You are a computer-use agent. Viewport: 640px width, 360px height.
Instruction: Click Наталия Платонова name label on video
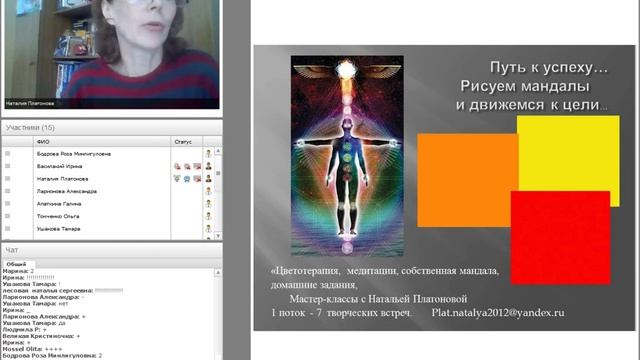click(x=30, y=103)
